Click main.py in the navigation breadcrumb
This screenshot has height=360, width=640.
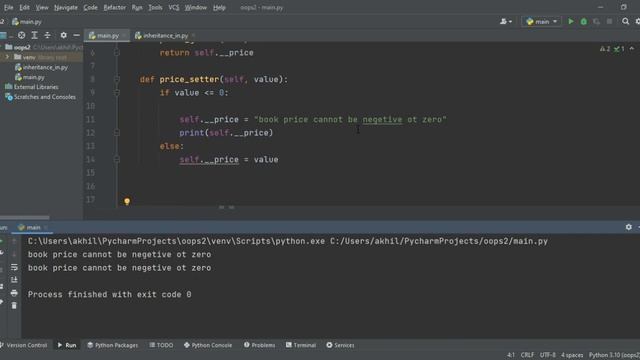click(27, 22)
